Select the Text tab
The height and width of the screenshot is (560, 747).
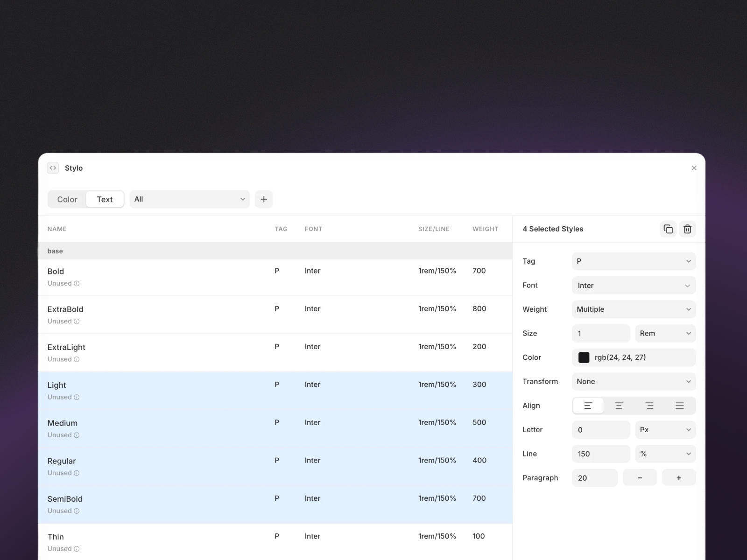pos(105,199)
